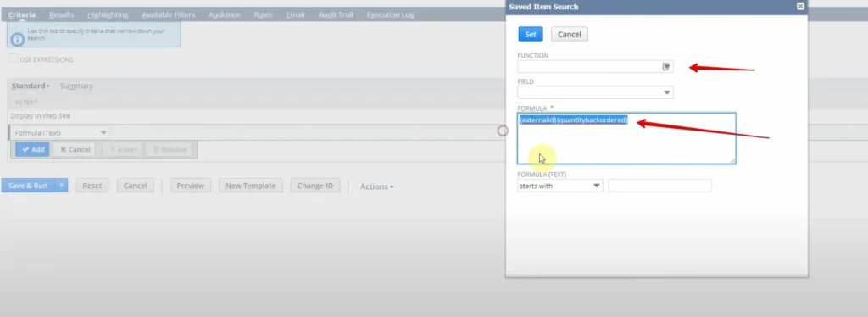
Task: Open the Save & Run arrow menu
Action: [x=61, y=186]
